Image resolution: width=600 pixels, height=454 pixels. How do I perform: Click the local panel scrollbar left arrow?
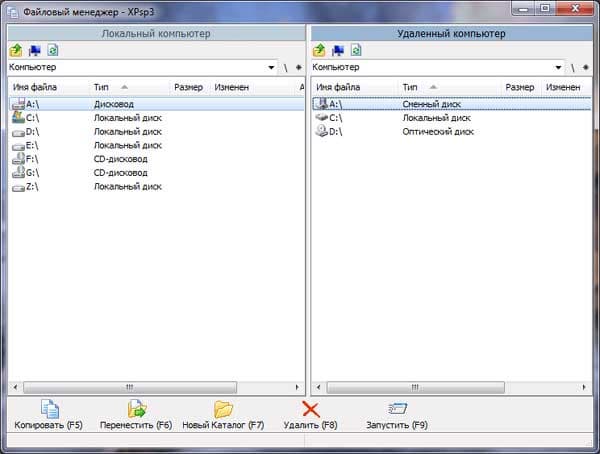pyautogui.click(x=15, y=387)
